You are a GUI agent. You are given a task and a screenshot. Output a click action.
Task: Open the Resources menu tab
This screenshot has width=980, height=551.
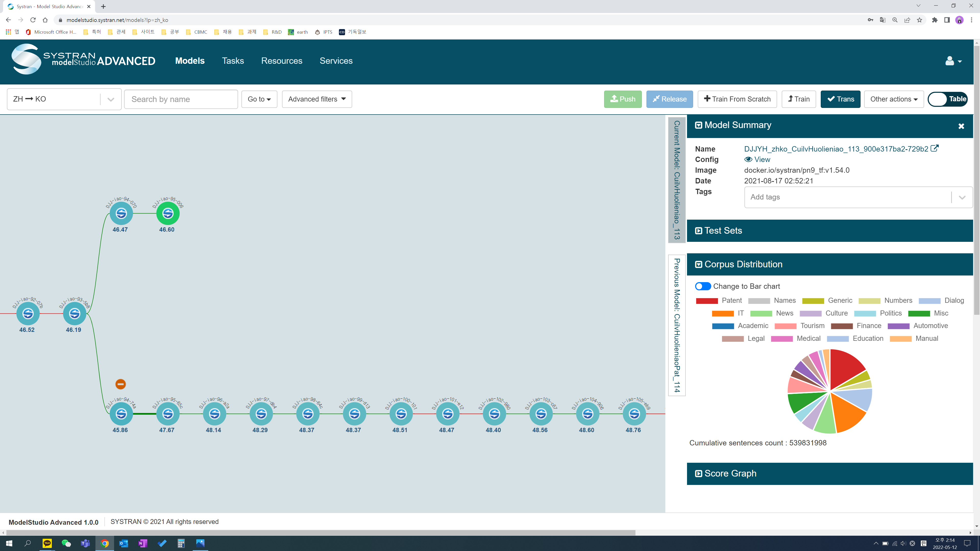(281, 60)
